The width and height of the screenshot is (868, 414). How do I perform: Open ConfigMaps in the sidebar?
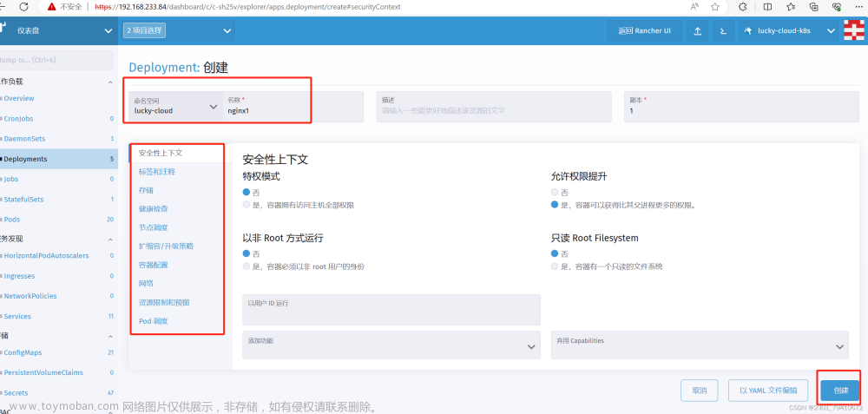(23, 352)
